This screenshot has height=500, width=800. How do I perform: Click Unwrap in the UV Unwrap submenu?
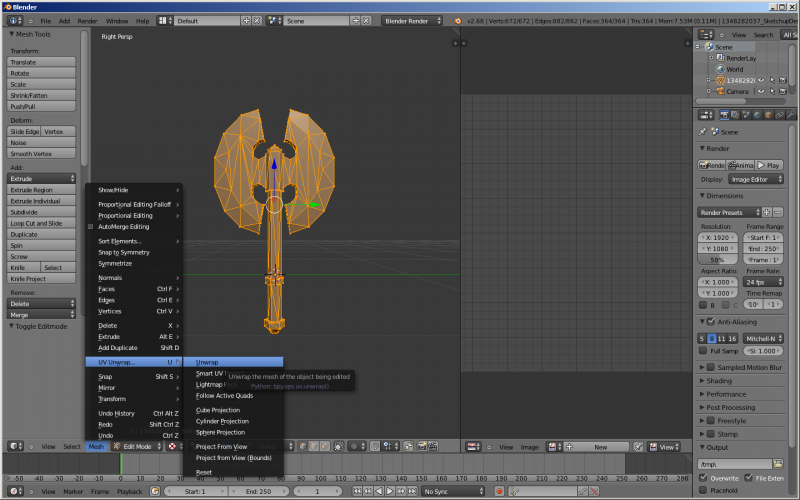click(x=208, y=362)
